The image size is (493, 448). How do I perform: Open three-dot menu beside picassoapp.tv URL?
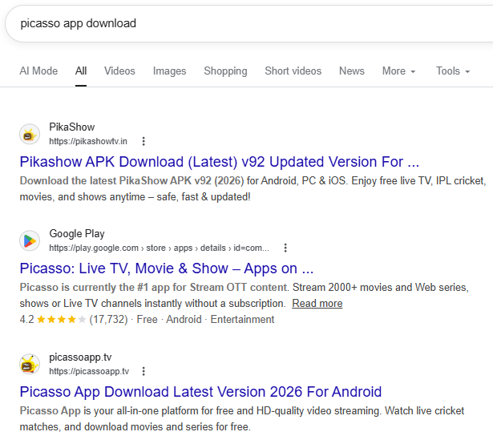click(143, 371)
